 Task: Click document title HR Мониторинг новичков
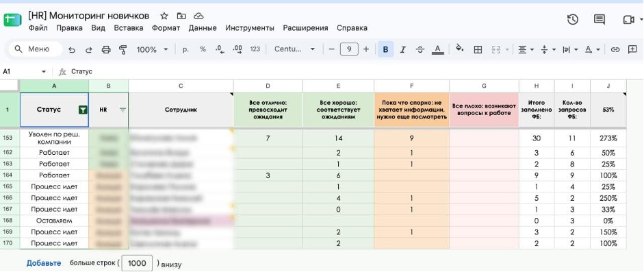coord(89,16)
